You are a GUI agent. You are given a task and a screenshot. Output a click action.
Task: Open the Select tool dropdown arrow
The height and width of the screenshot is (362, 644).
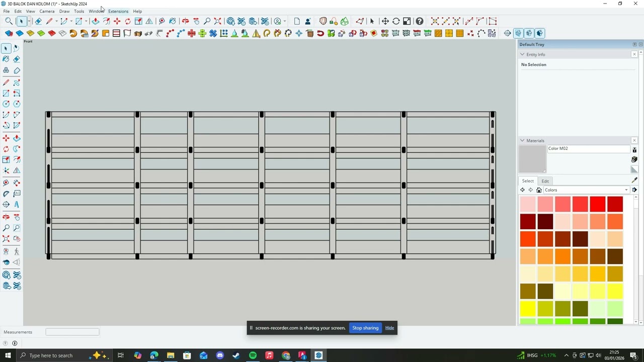point(29,21)
